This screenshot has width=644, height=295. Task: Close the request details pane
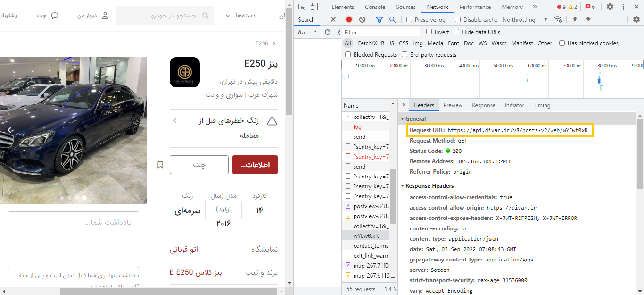[x=404, y=105]
